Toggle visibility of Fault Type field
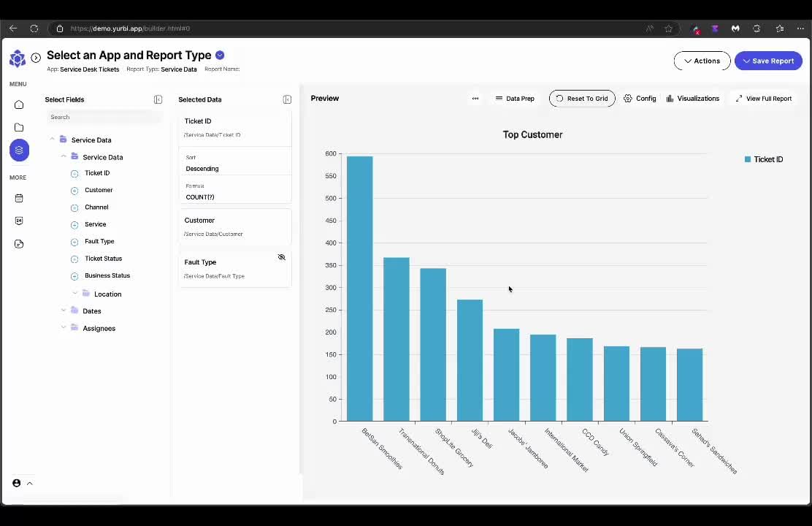The image size is (812, 526). (281, 257)
